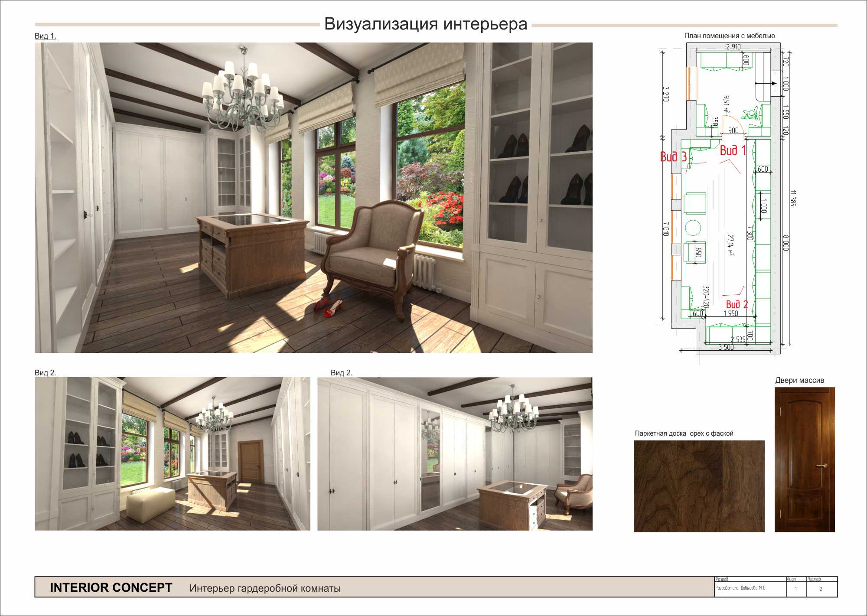The height and width of the screenshot is (616, 867).
Task: Select the walnut parquet material swatch
Action: pyautogui.click(x=699, y=486)
